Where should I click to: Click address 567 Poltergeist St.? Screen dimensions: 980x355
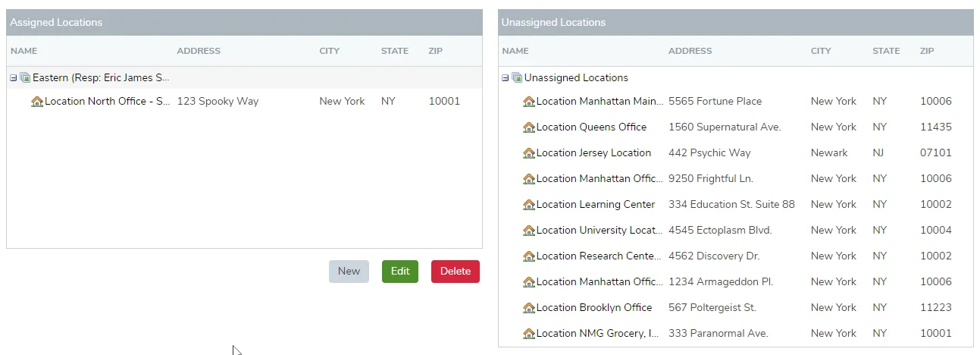pos(712,308)
